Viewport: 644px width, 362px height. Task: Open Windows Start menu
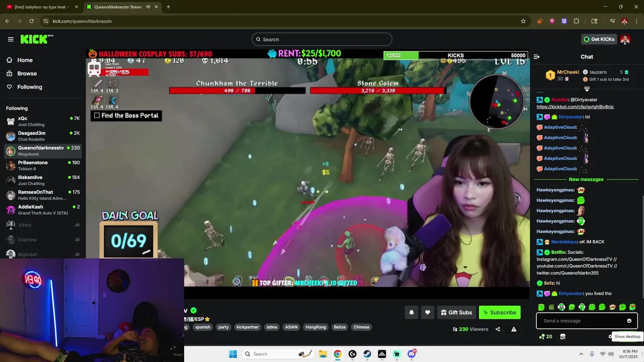[x=233, y=354]
